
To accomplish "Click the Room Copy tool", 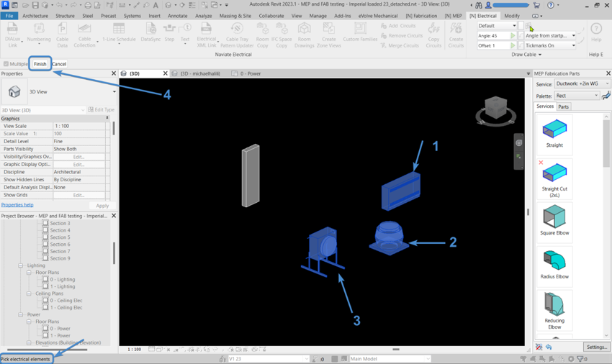I will 262,35.
